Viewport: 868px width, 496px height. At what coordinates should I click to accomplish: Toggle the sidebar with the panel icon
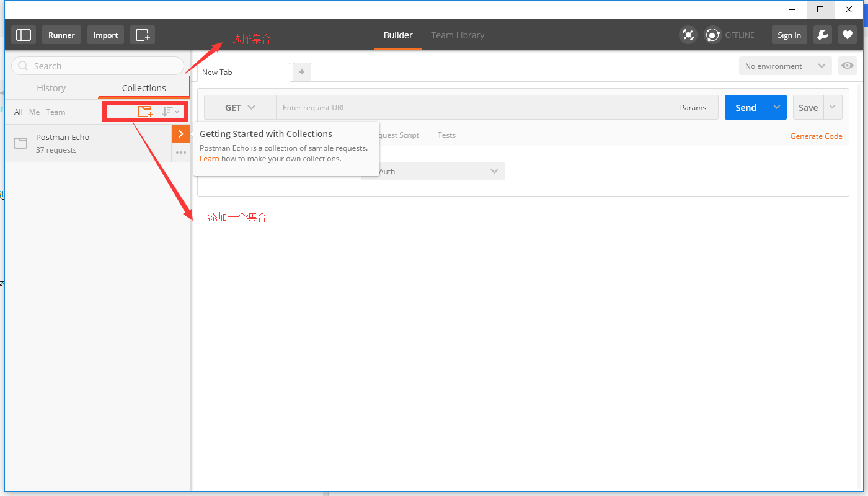point(24,35)
